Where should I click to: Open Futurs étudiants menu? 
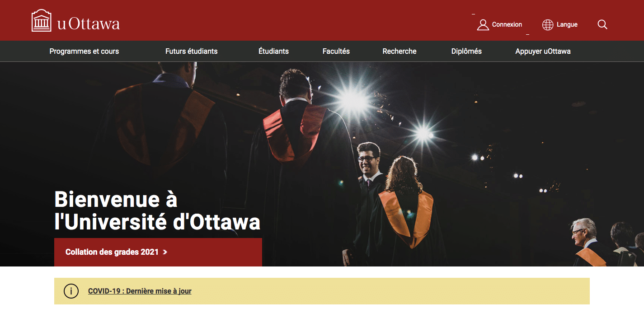192,51
